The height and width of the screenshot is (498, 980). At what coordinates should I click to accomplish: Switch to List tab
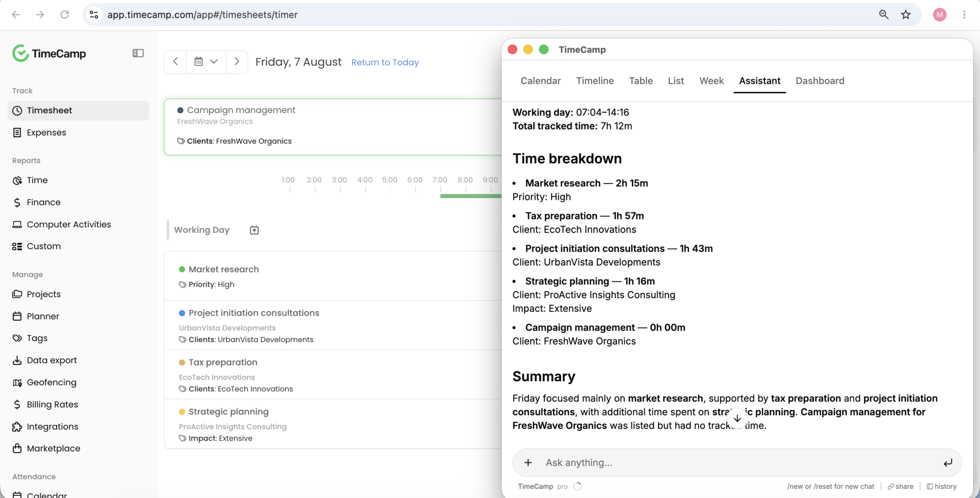click(676, 81)
